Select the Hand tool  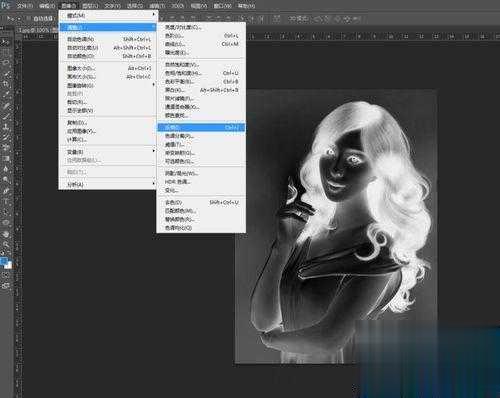point(6,234)
